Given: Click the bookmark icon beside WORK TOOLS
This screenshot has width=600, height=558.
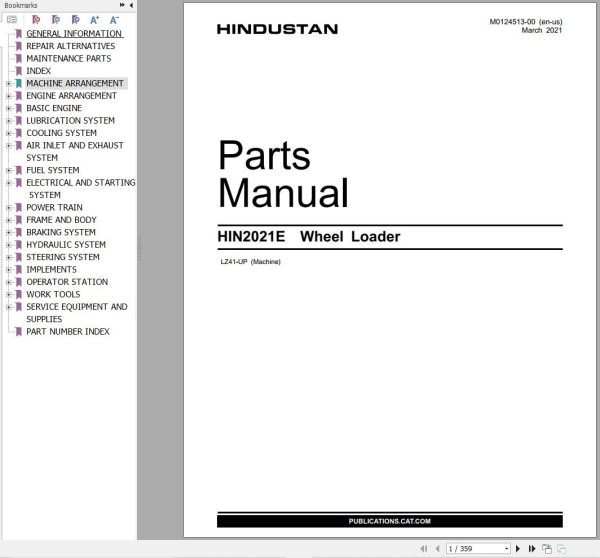Looking at the screenshot, I should pos(18,294).
